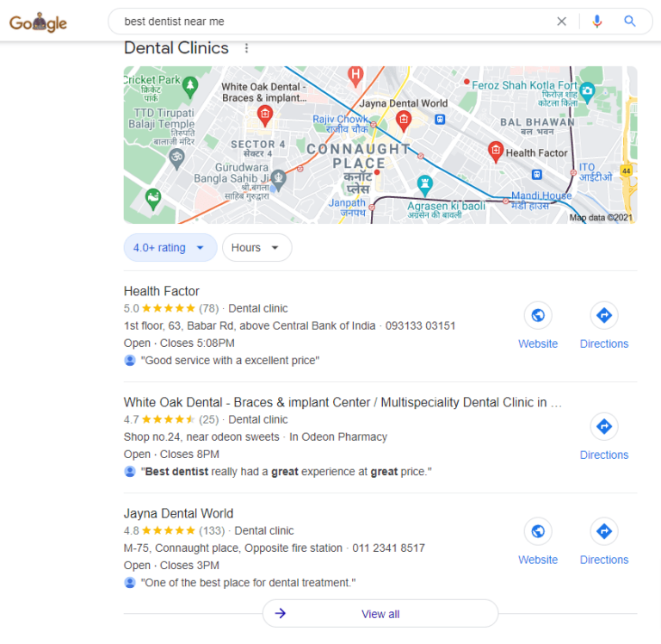
Task: Open Jayna Dental World listing title
Action: (178, 513)
